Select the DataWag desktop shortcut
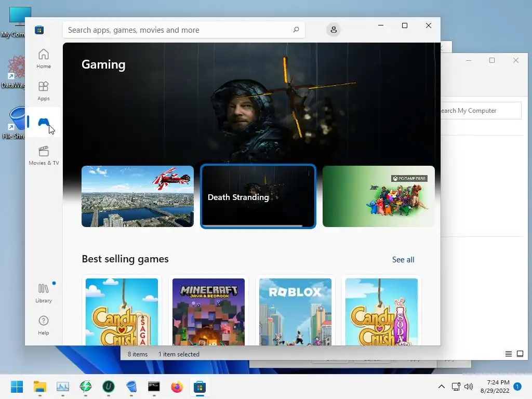This screenshot has width=532, height=399. [13, 72]
